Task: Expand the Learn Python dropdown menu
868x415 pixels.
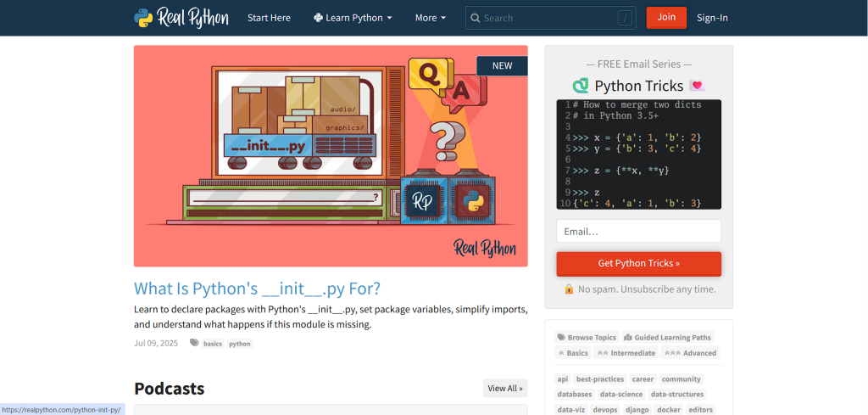Action: pos(353,18)
